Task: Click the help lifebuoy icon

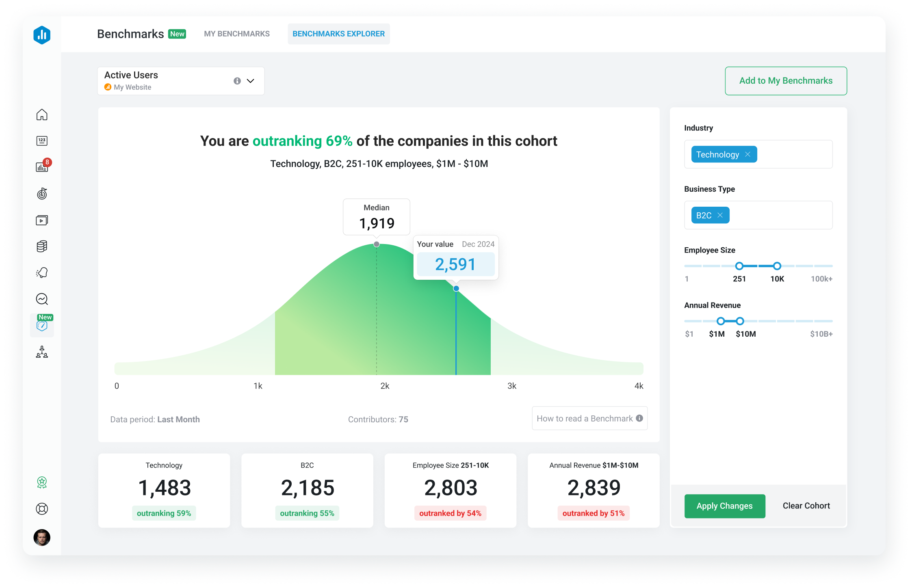Action: point(42,509)
